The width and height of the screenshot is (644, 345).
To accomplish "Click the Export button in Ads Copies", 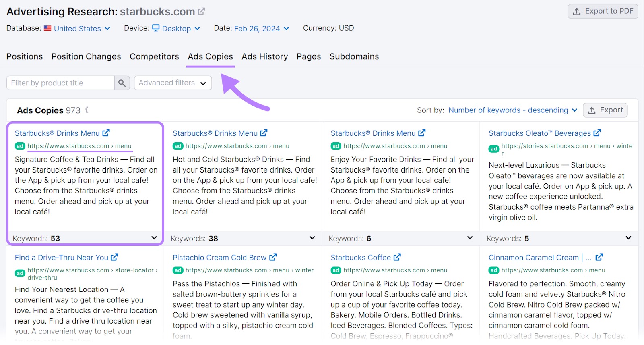I will tap(605, 110).
